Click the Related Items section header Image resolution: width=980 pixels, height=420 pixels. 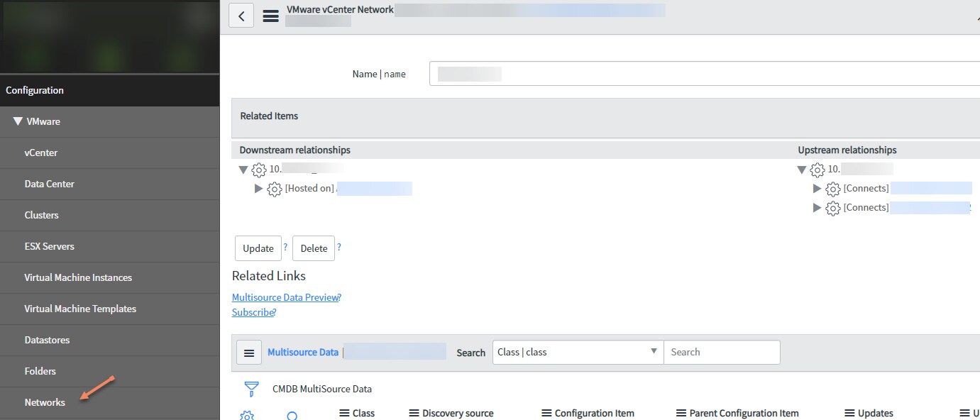coord(605,118)
